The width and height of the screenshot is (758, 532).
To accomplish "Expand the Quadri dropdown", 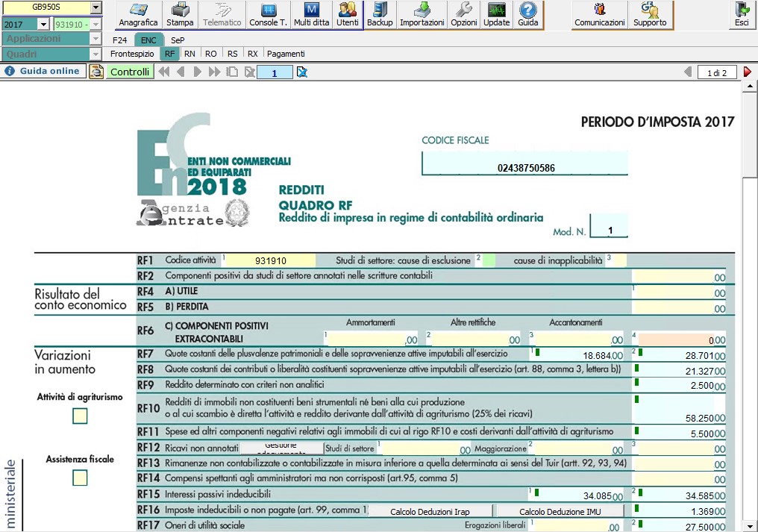I will click(x=95, y=54).
